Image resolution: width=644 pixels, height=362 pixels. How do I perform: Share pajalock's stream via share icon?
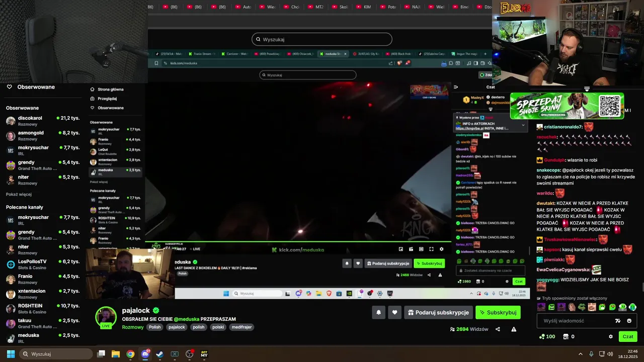498,329
